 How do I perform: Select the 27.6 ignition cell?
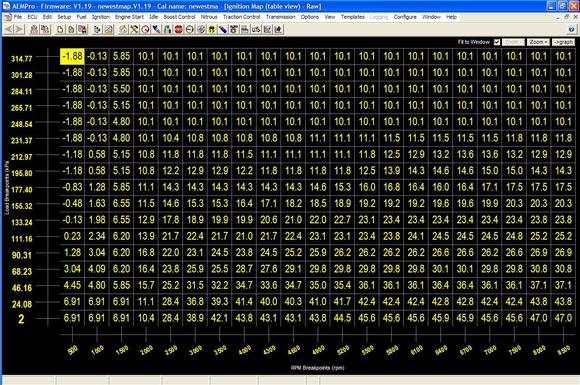tap(269, 269)
